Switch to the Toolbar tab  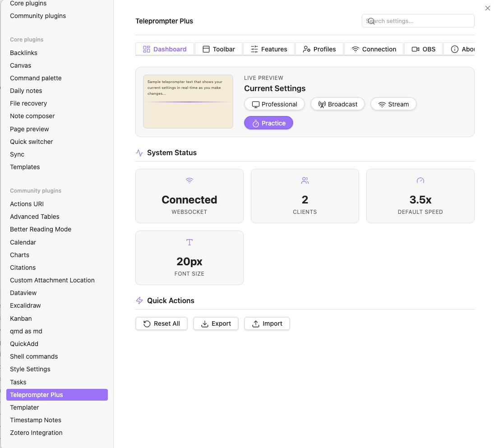click(x=219, y=49)
